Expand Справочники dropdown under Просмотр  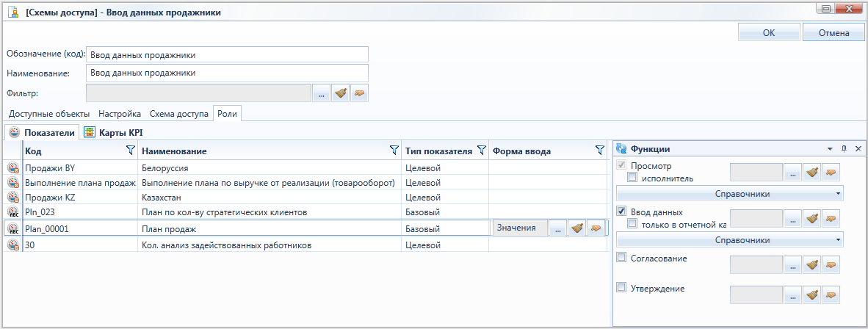tap(730, 193)
